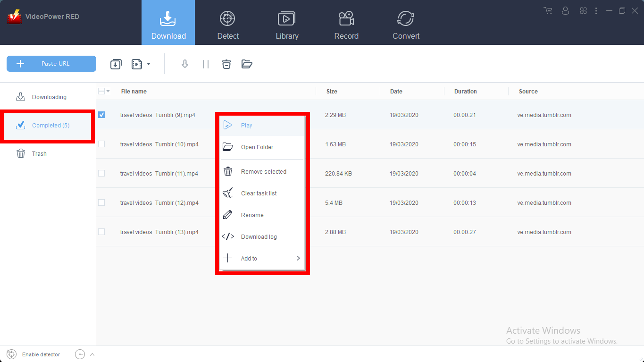Click the shopping cart icon
The image size is (644, 362).
click(548, 10)
